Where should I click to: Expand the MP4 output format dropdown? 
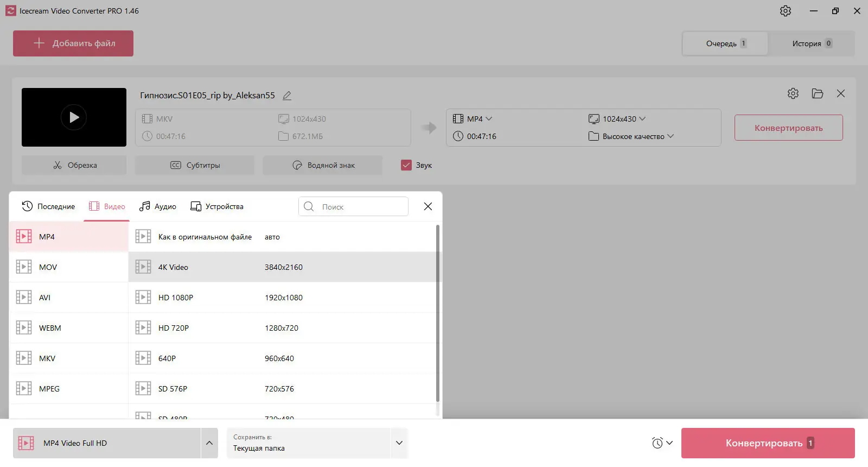tap(480, 119)
